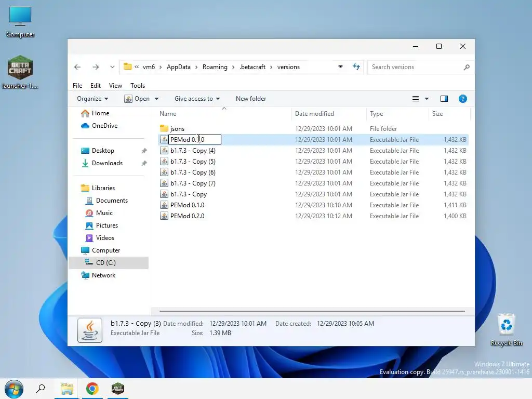Select the PEMod 0.2.0 jar icon
Image resolution: width=532 pixels, height=399 pixels.
pos(164,216)
